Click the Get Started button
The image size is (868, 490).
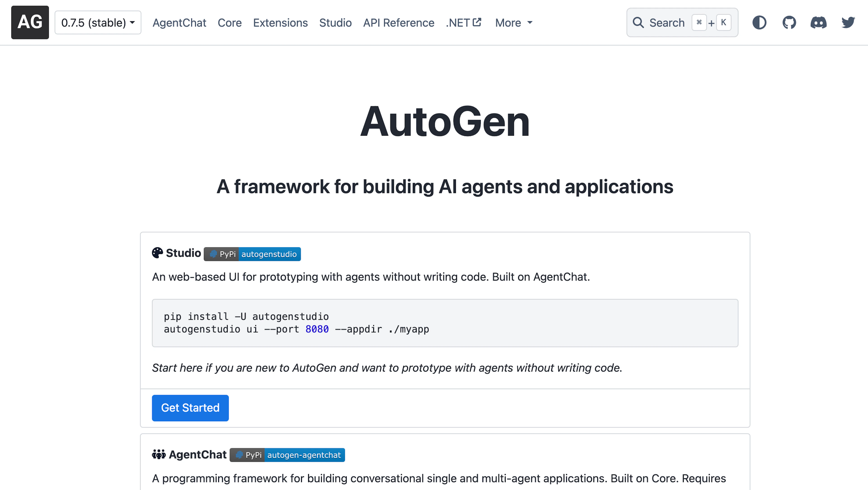click(190, 408)
